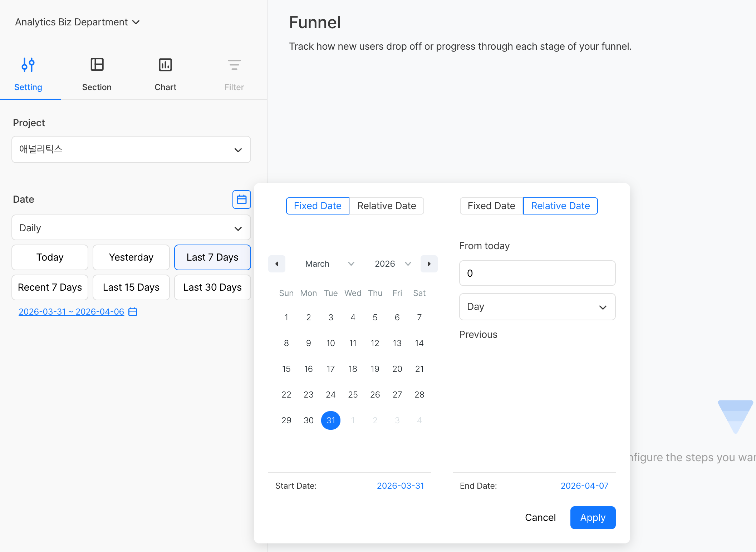
Task: Pick day 24 in March calendar
Action: (330, 395)
